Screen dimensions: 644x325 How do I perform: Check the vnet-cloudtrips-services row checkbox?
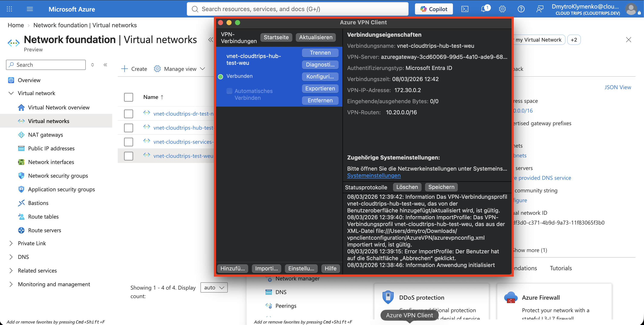(x=129, y=142)
